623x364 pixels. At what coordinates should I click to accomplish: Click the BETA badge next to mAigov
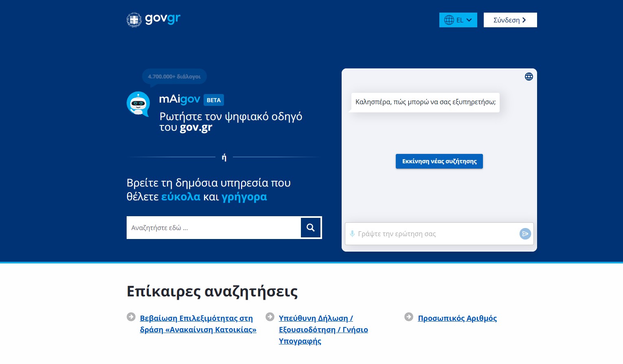[214, 100]
